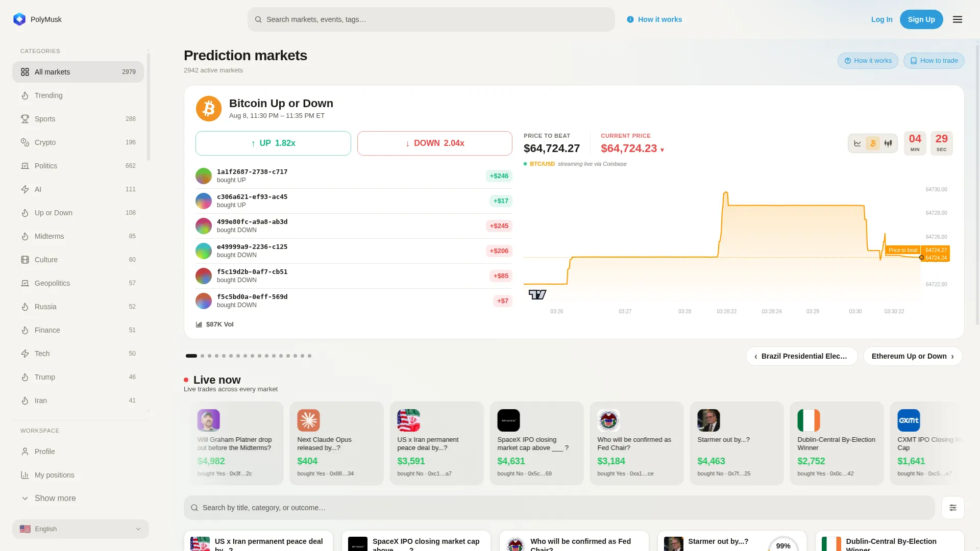Open the Next Claude Opus released live card
Viewport: 980px width, 551px height.
337,443
